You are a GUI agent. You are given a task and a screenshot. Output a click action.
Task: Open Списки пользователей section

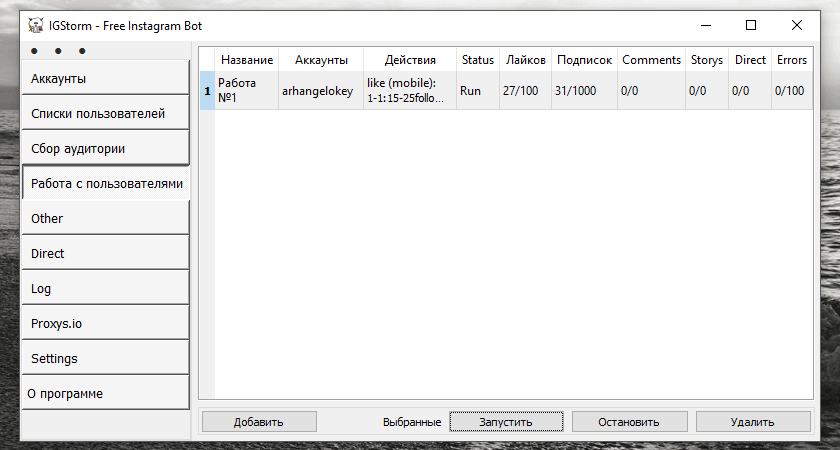point(106,113)
